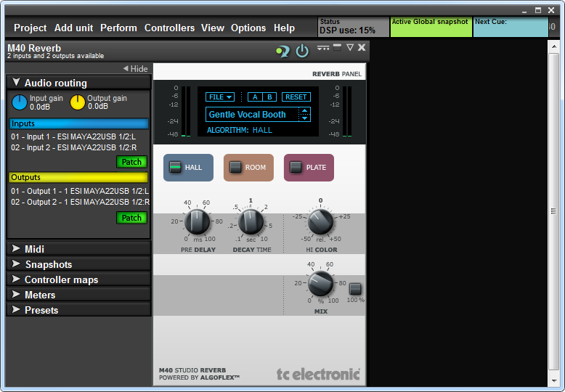Click the HI COLOR knob
Screen dimensions: 565x392
pos(320,221)
